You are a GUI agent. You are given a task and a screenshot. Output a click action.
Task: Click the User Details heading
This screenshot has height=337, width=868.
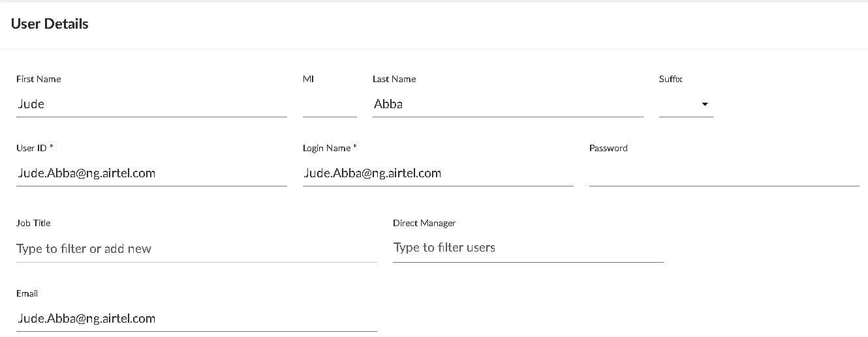50,24
